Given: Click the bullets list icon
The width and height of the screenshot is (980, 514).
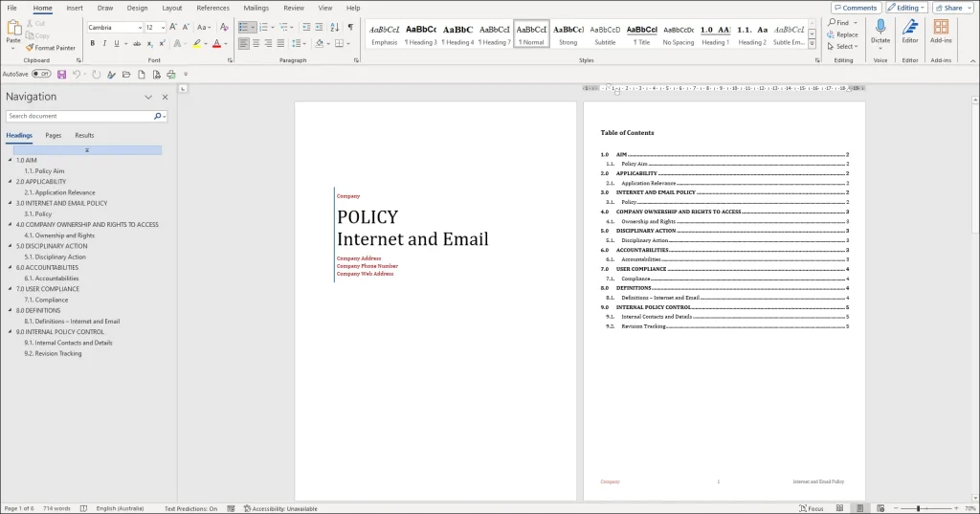Looking at the screenshot, I should pos(244,28).
